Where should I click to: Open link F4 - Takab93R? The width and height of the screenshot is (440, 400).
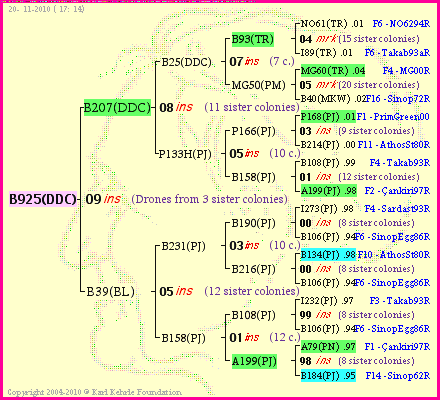click(x=400, y=163)
